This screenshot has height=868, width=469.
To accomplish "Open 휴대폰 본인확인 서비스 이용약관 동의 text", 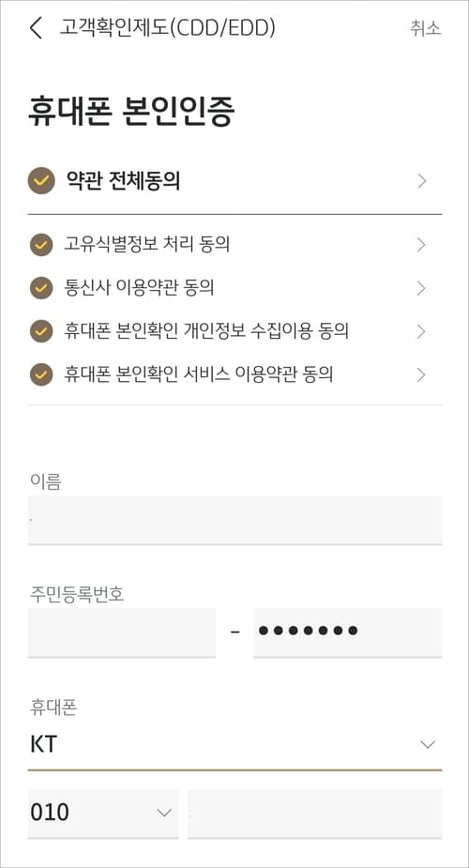I will tap(199, 374).
